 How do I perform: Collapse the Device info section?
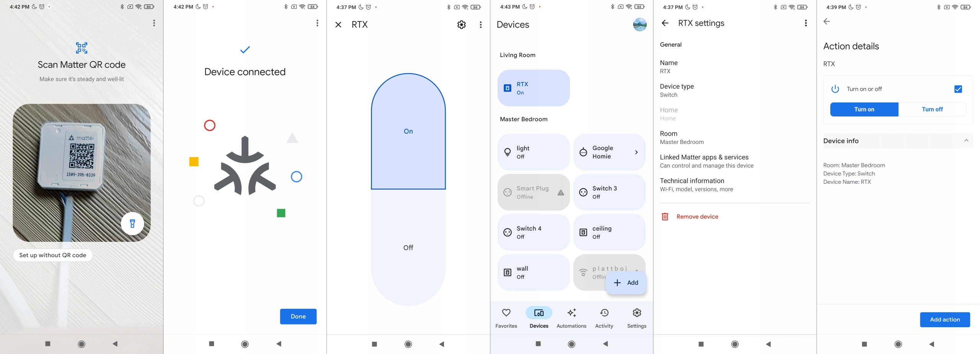point(967,141)
